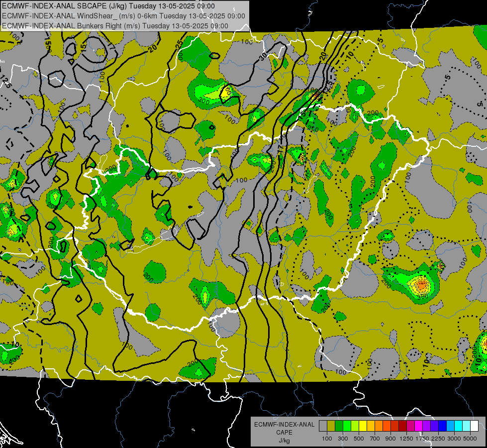
Task: Click the 1750 tick label in legend
Action: [422, 439]
